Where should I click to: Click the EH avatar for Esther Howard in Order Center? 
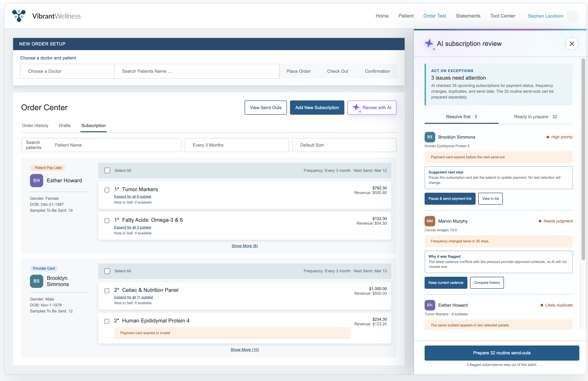(37, 181)
